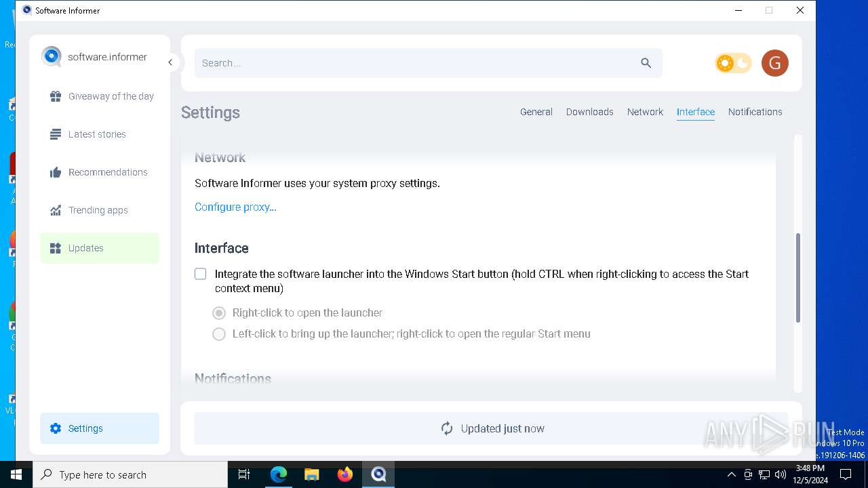Click the settings page scrollbar thumb

(798, 278)
